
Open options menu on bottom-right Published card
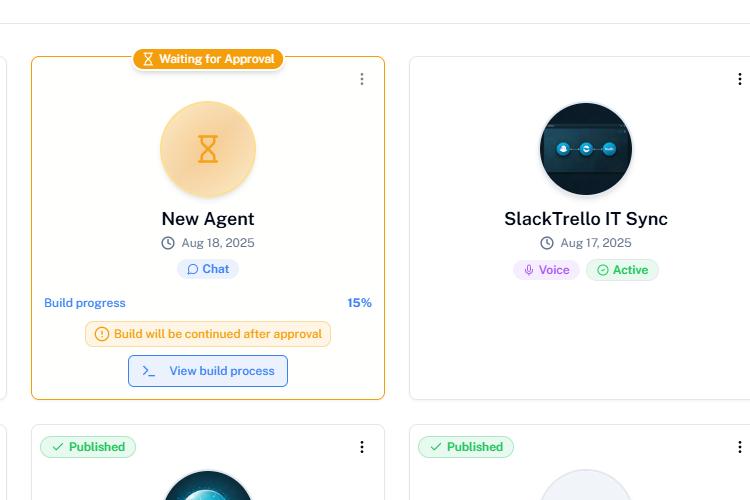point(739,447)
